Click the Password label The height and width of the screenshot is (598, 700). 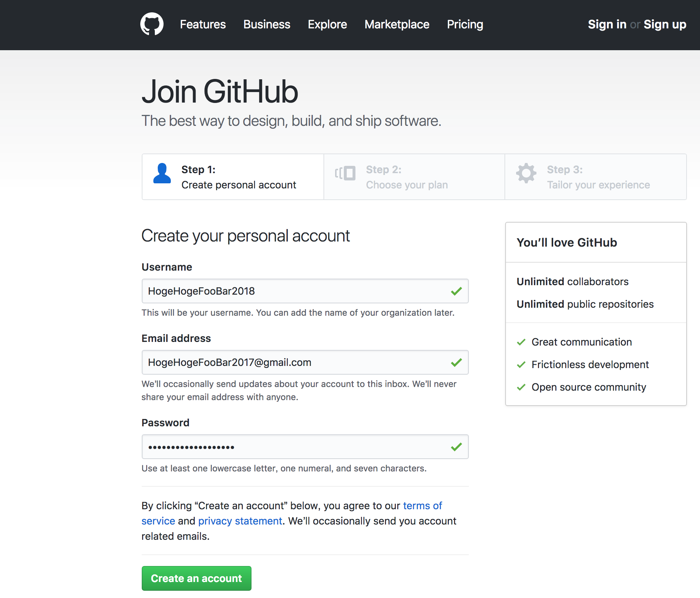165,423
